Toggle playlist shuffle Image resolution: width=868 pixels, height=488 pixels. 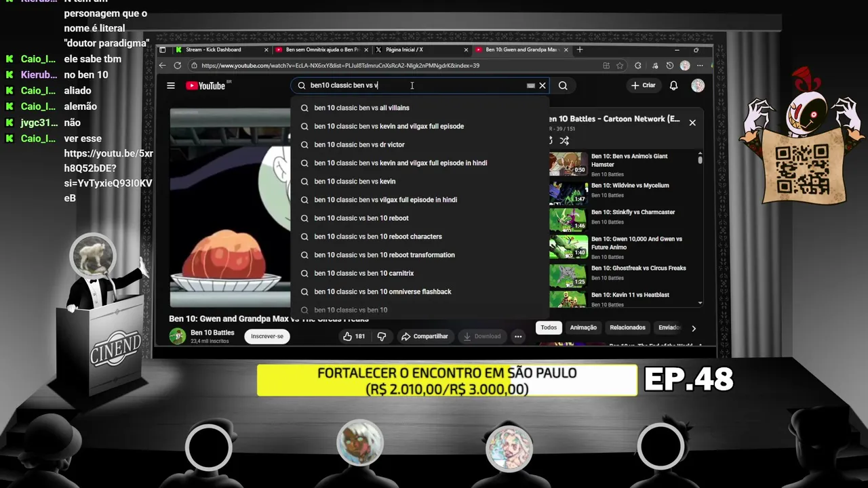click(x=564, y=140)
